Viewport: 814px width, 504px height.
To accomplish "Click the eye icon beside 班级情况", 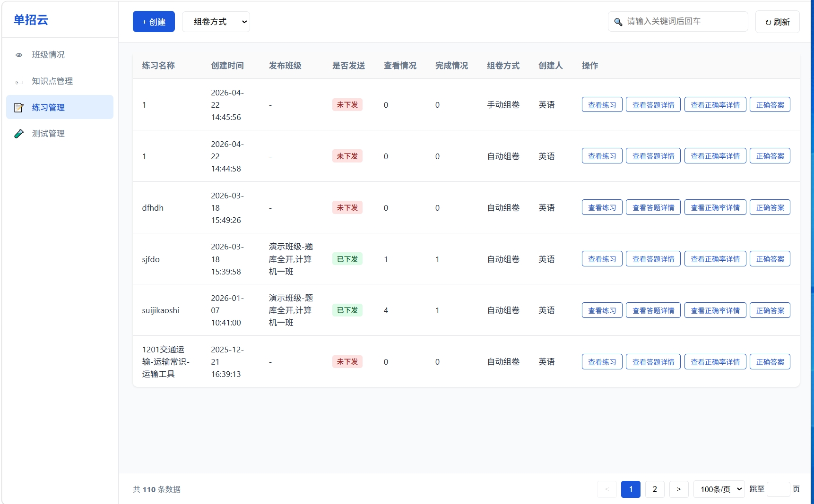I will click(x=19, y=55).
